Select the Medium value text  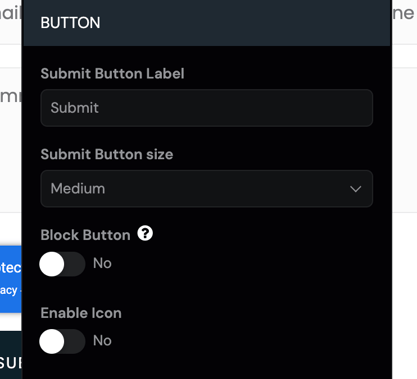[78, 189]
